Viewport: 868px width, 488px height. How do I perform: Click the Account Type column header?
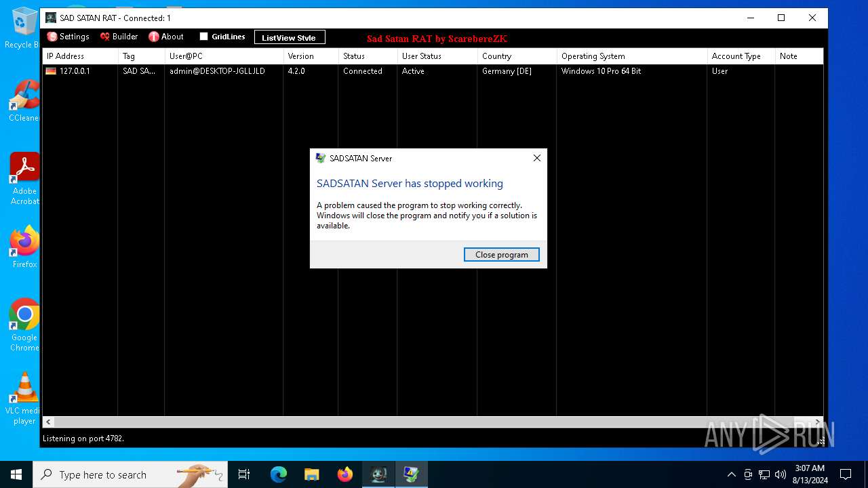pyautogui.click(x=741, y=56)
